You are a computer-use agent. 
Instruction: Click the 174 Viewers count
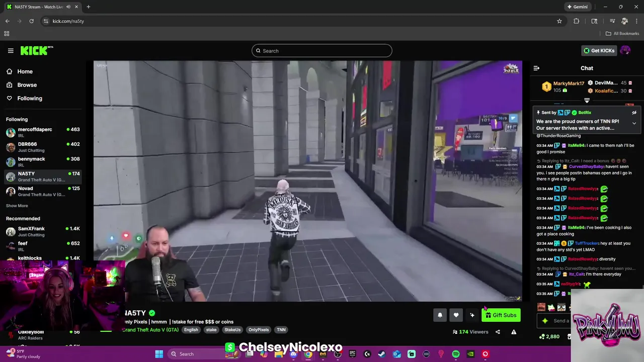tap(470, 332)
